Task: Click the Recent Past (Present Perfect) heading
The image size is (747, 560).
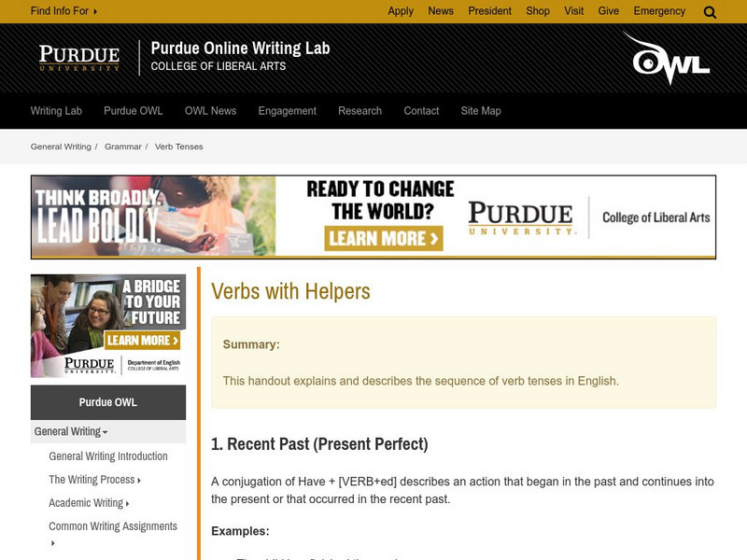Action: click(319, 444)
